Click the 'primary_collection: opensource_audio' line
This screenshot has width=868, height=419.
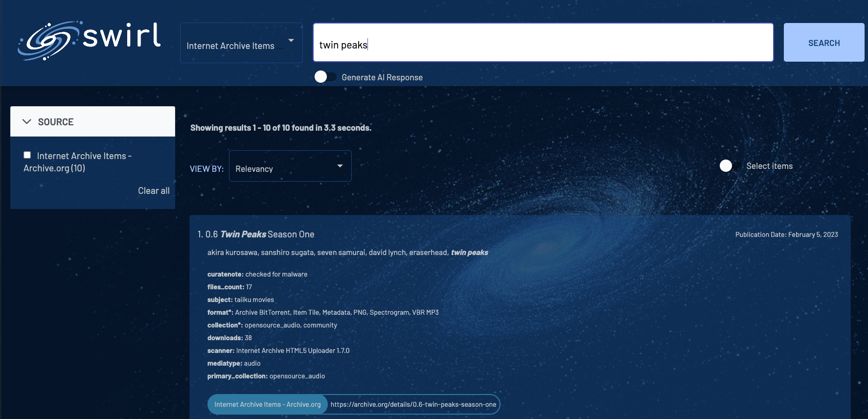click(266, 376)
